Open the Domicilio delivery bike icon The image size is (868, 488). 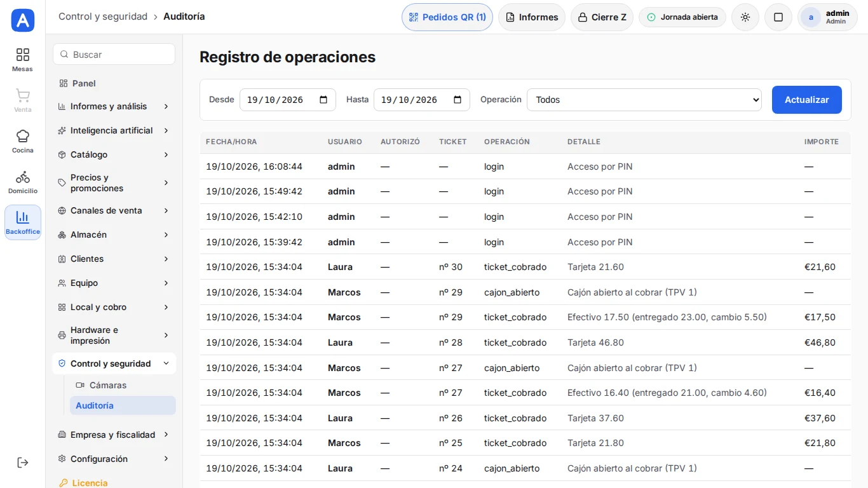point(23,177)
